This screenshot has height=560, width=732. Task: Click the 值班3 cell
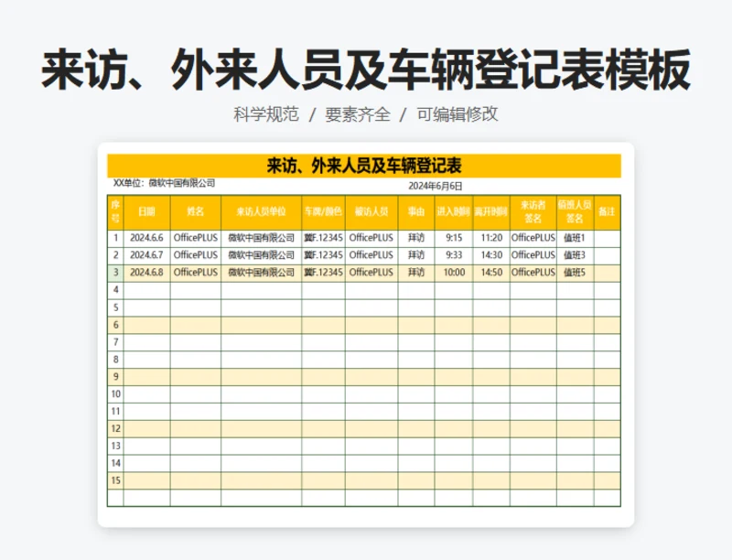coord(575,255)
